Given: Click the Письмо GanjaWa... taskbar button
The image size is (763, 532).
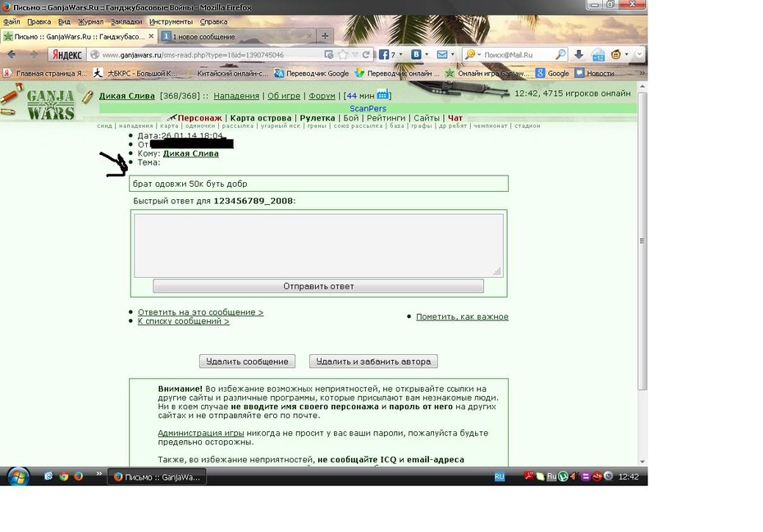Looking at the screenshot, I should pyautogui.click(x=157, y=477).
